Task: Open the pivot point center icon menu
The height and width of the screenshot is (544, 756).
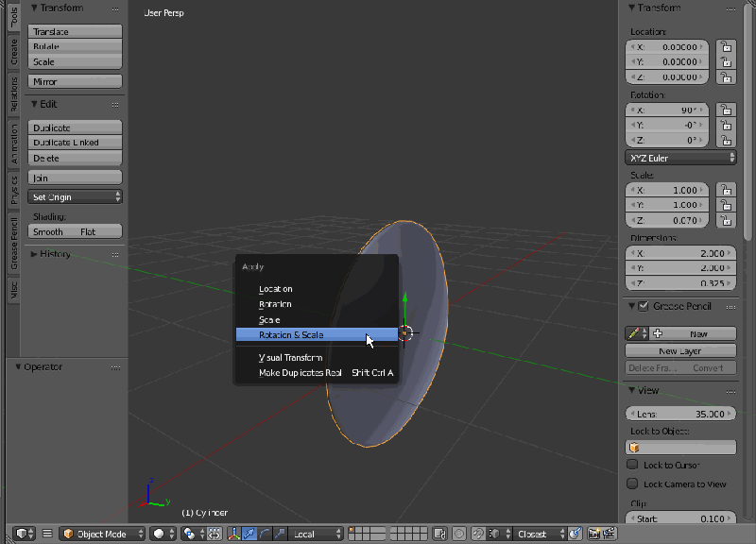Action: click(x=187, y=534)
